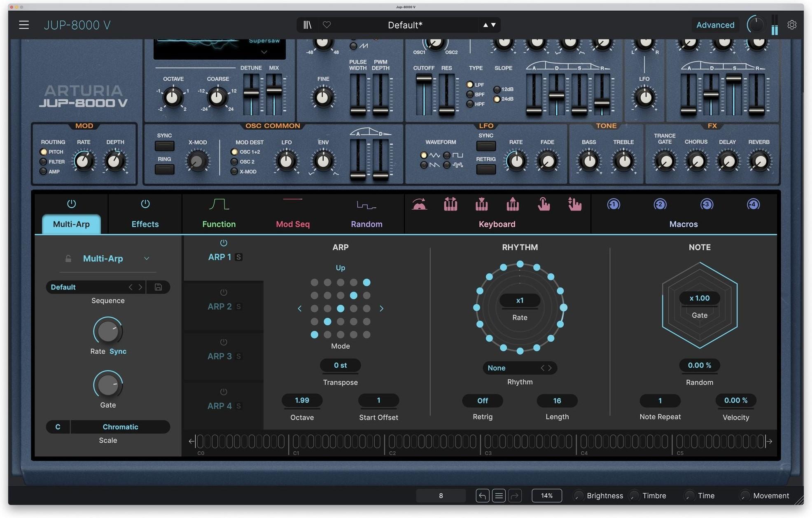Click the save sequence disk icon
The width and height of the screenshot is (812, 518).
(x=158, y=287)
